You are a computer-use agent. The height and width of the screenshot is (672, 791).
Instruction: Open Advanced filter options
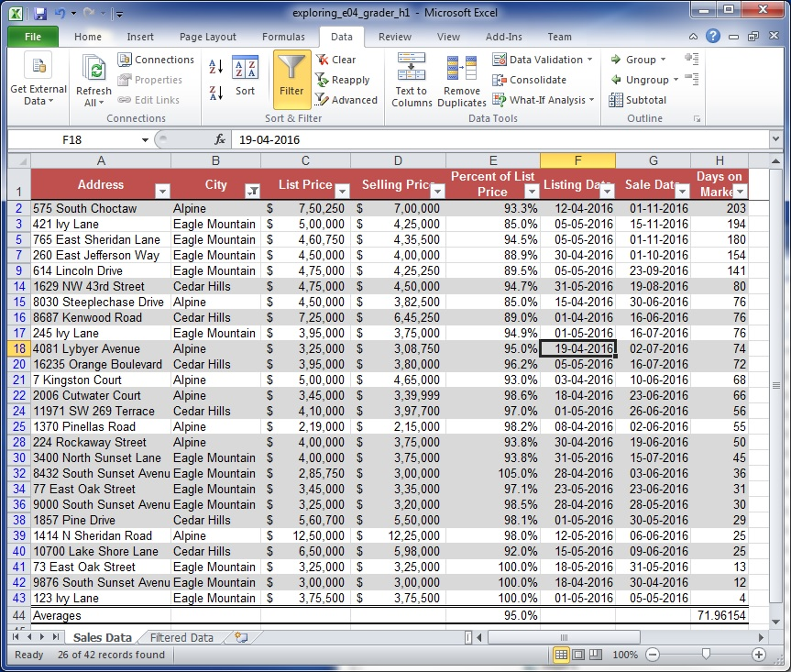(346, 100)
